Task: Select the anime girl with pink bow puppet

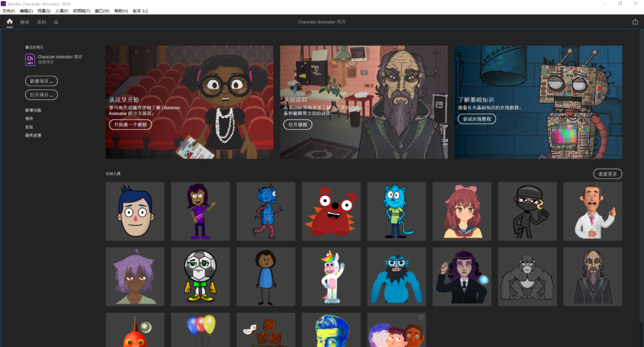Action: click(x=462, y=211)
